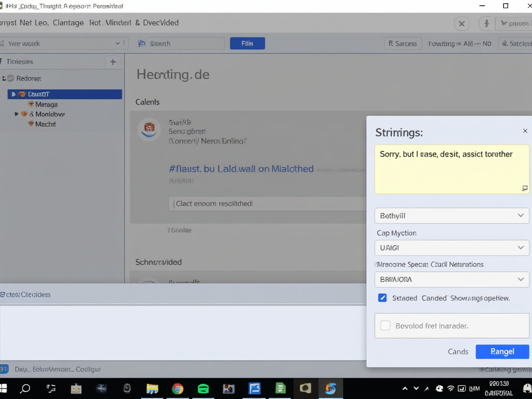Click the circled X icon in header
Screen dimensions: 532x399
coord(462,24)
